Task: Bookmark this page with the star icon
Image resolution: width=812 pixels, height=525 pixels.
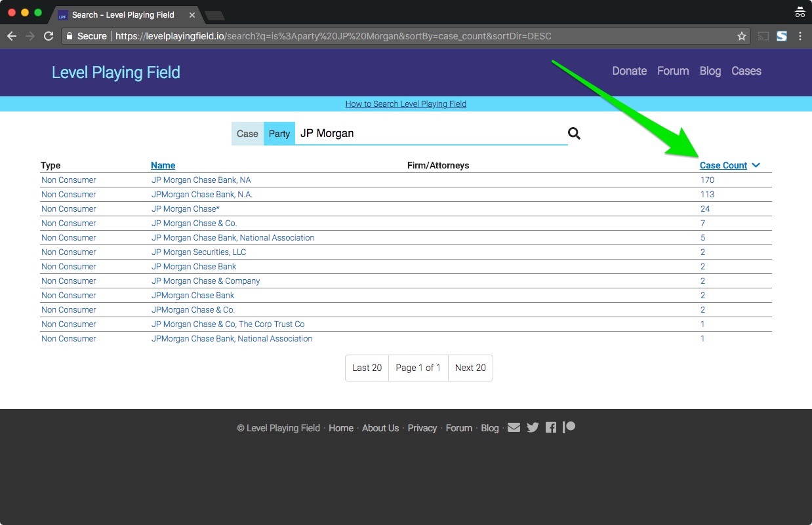Action: click(x=742, y=36)
